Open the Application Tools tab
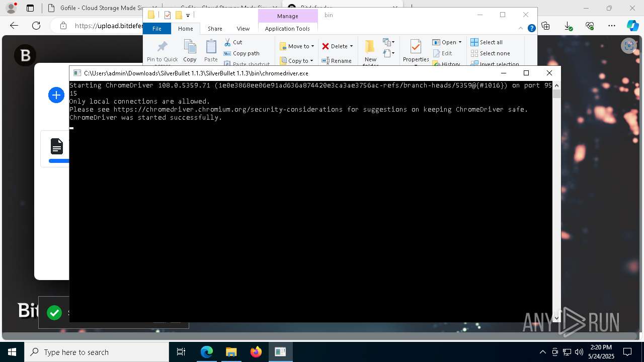The height and width of the screenshot is (362, 644). click(x=287, y=29)
